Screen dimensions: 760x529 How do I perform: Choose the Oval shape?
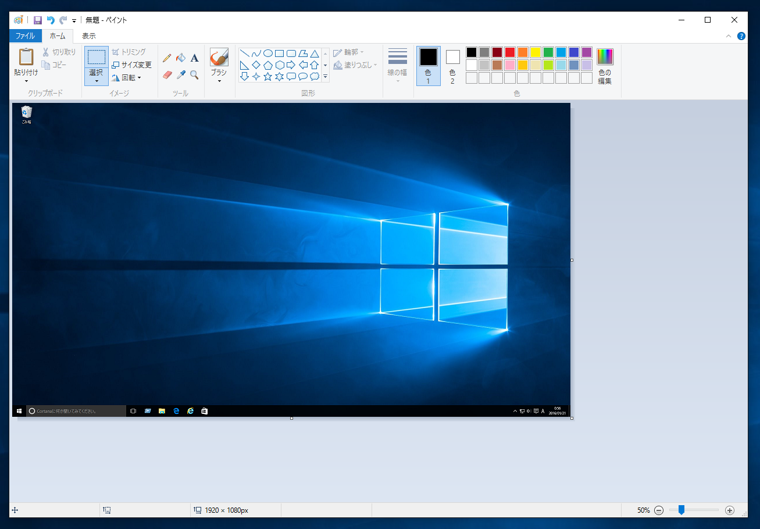coord(268,53)
